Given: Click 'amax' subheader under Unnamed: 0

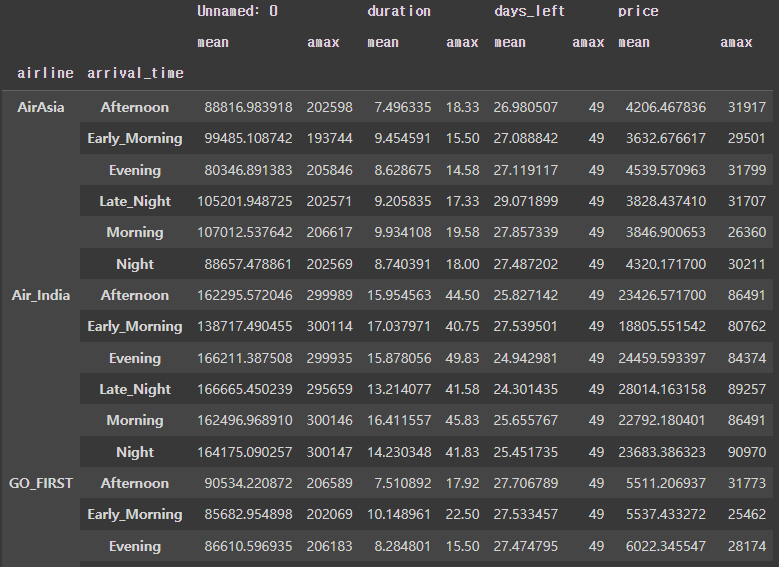Looking at the screenshot, I should 323,43.
